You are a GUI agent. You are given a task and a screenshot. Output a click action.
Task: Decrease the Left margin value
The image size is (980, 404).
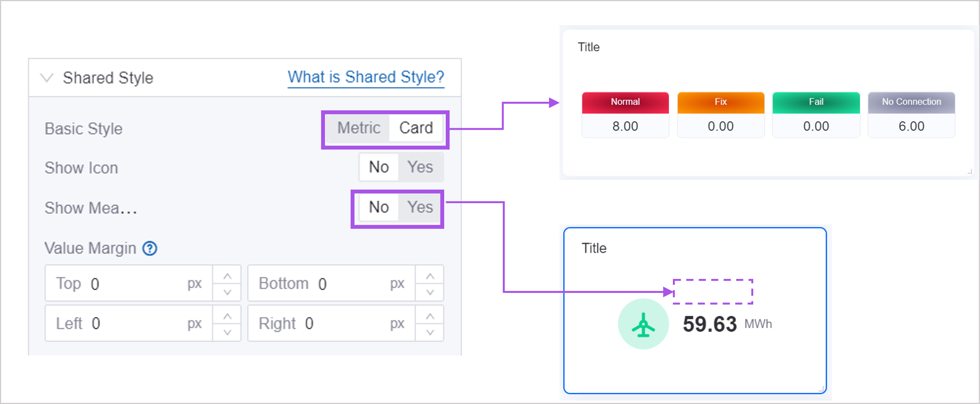[x=228, y=332]
